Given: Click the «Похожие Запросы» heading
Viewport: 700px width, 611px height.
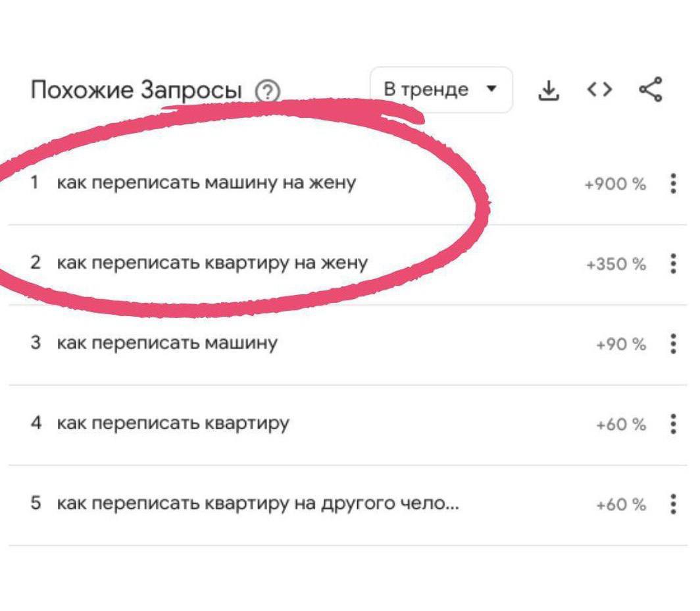Looking at the screenshot, I should coord(136,90).
